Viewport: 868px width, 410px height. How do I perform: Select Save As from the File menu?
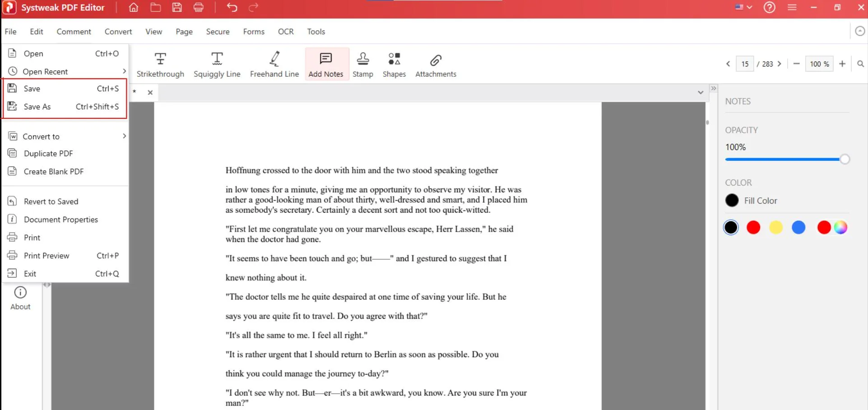[36, 107]
